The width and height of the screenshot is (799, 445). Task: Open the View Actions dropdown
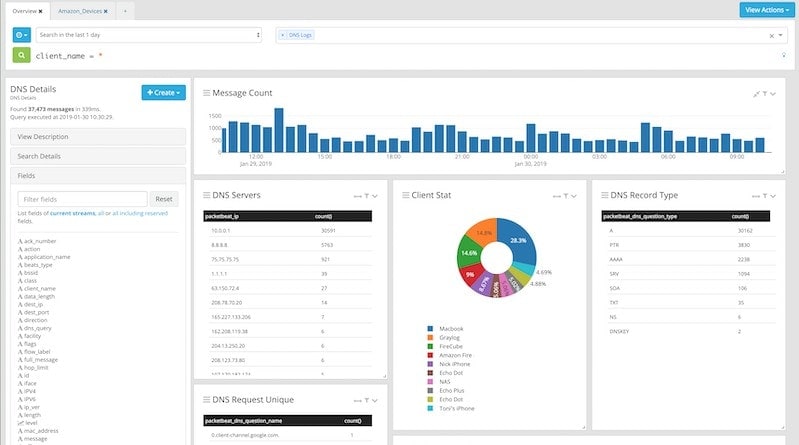[767, 10]
